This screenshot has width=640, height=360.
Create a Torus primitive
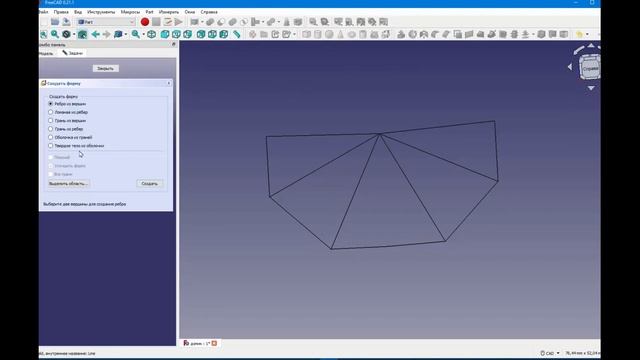pos(352,34)
